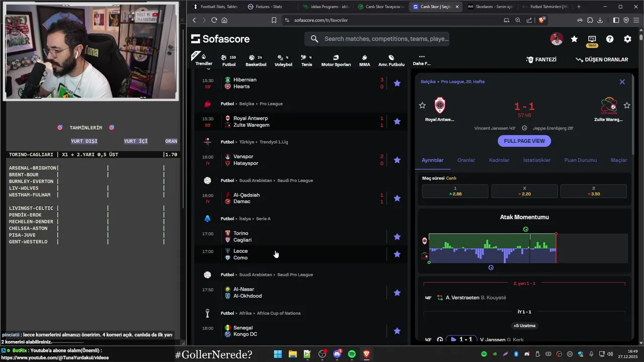
Task: Expand the Daha Fazla sports menu
Action: [422, 60]
